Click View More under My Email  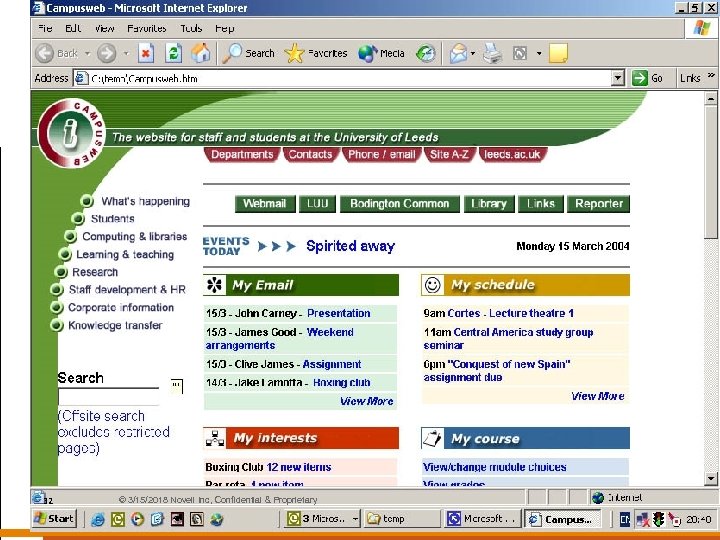366,401
